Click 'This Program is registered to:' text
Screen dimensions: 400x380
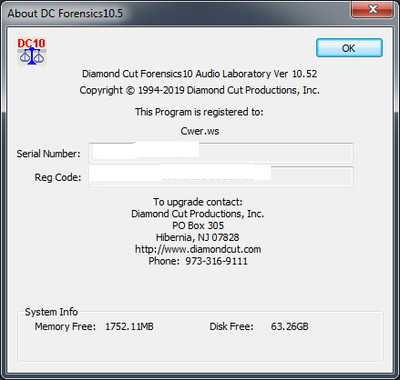[x=199, y=112]
